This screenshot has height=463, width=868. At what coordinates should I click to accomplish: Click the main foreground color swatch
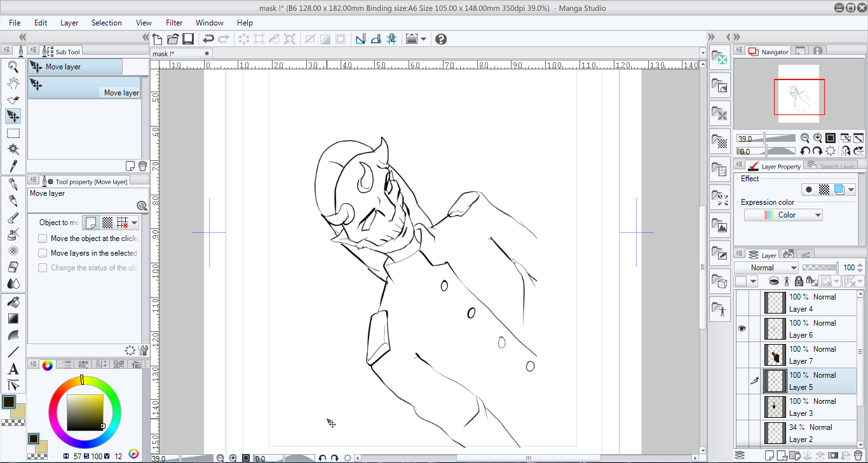tap(9, 402)
